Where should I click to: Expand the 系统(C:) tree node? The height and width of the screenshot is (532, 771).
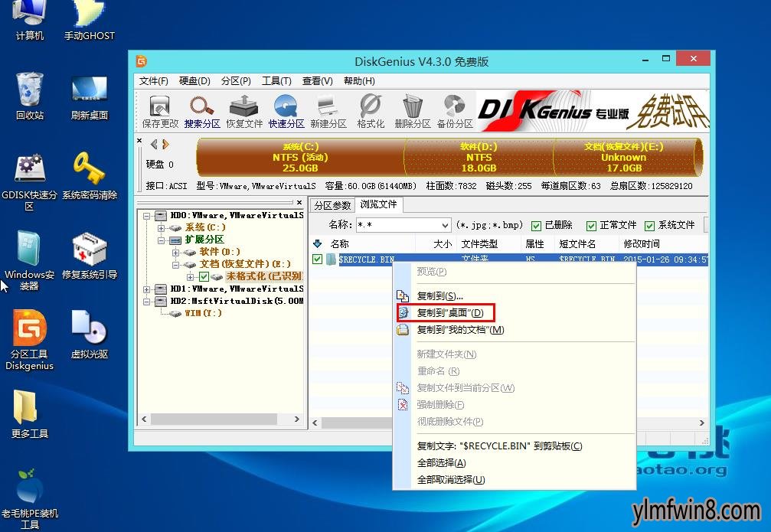click(x=161, y=228)
